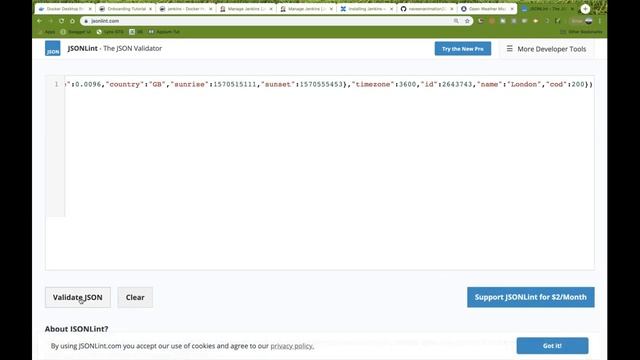The width and height of the screenshot is (640, 360).
Task: Click the "GB" value in JSON
Action: pyautogui.click(x=157, y=84)
